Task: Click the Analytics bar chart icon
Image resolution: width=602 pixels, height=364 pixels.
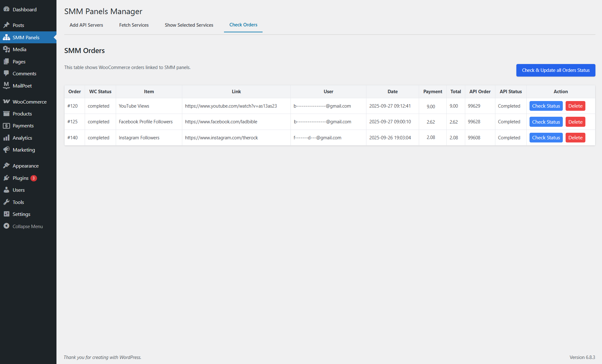Action: click(6, 138)
